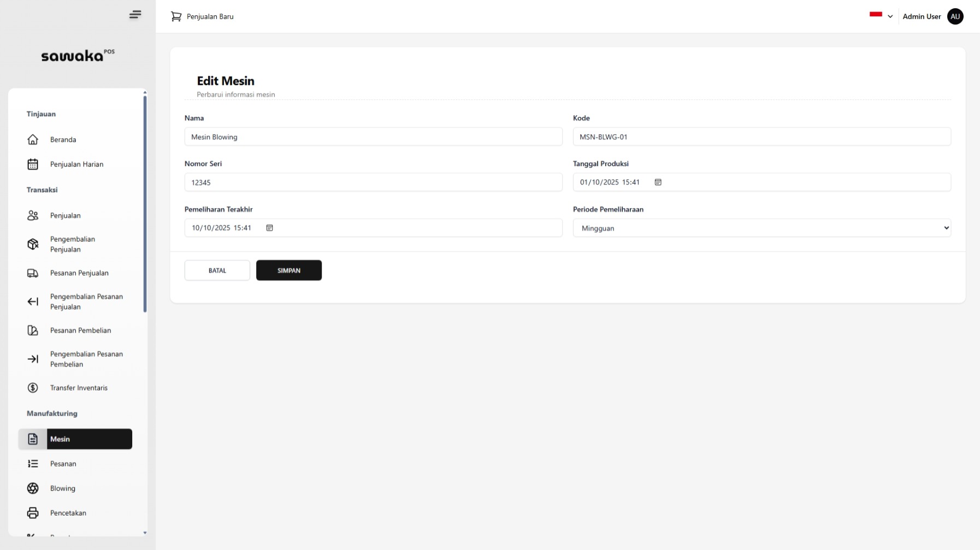Image resolution: width=980 pixels, height=550 pixels.
Task: Open the Pemeliharan Terakhir calendar picker
Action: click(x=269, y=228)
